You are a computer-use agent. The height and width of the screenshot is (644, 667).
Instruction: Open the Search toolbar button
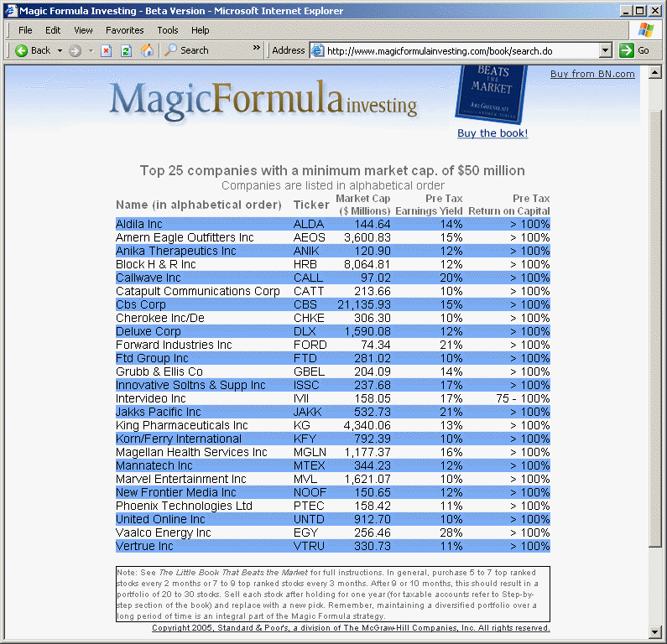coord(186,50)
